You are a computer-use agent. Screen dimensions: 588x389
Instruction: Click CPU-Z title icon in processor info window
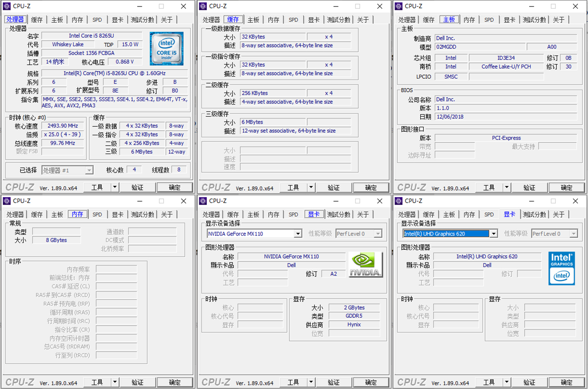[7, 6]
